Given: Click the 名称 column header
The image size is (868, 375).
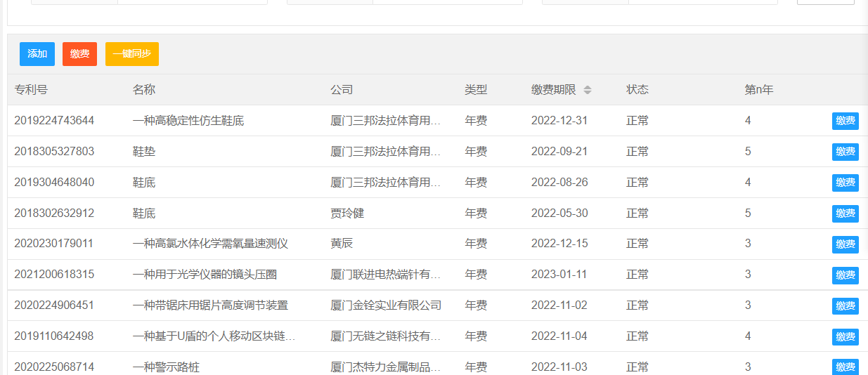Looking at the screenshot, I should 144,90.
